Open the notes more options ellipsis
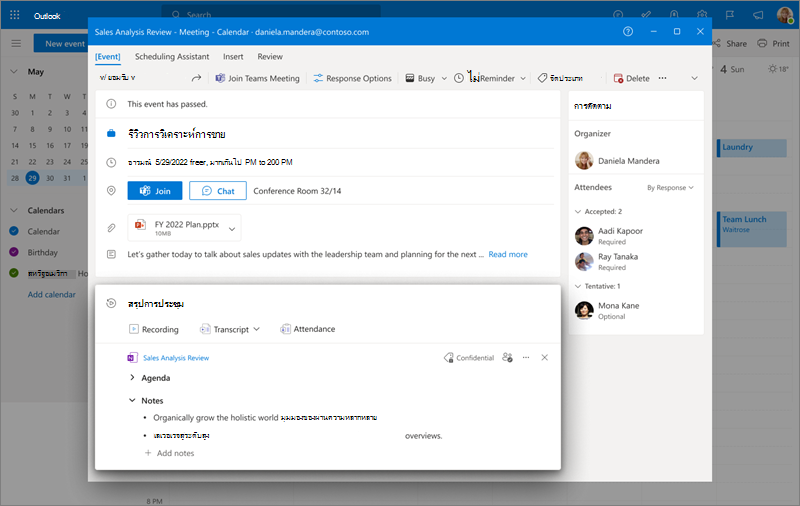The width and height of the screenshot is (800, 506). (x=526, y=358)
